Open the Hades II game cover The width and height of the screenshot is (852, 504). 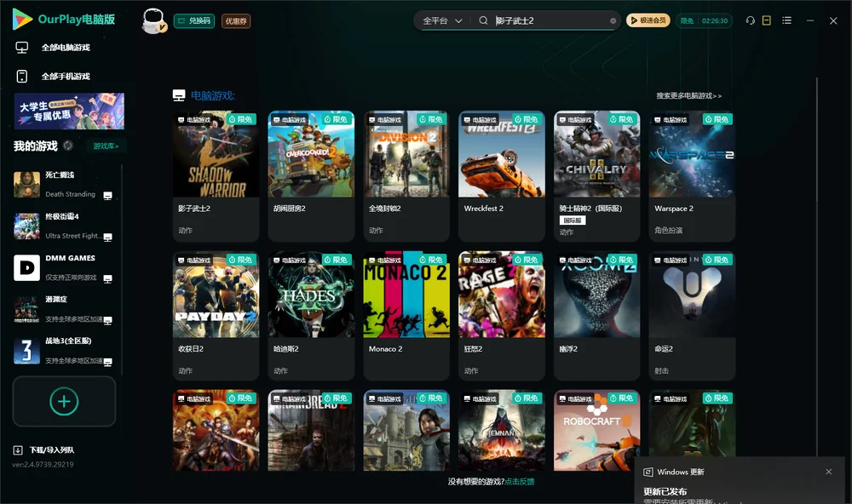tap(311, 295)
